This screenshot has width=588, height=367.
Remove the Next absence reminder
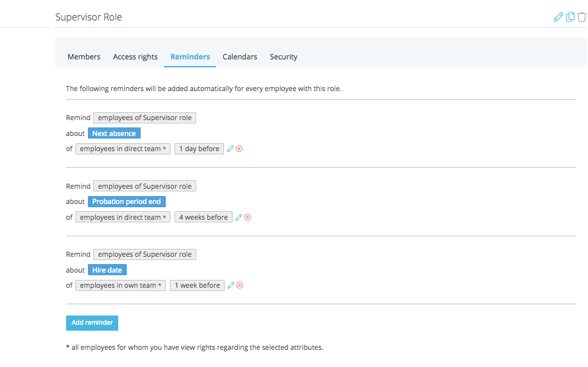tap(239, 149)
